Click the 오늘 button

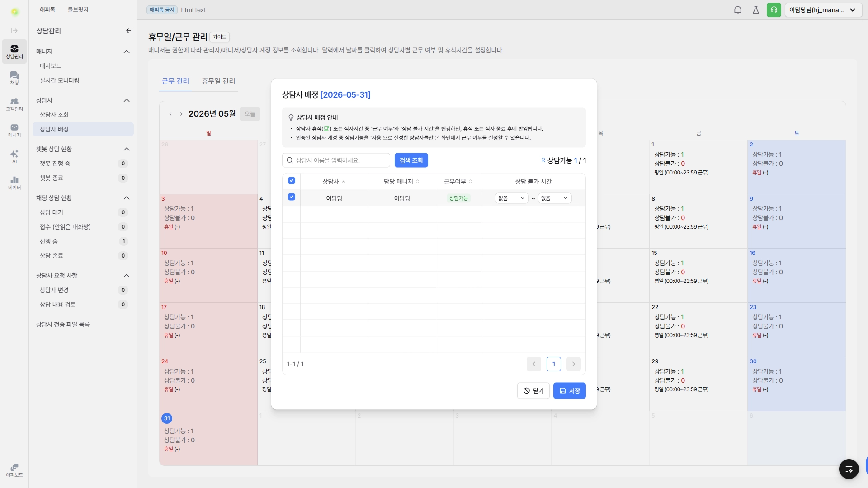tap(250, 114)
